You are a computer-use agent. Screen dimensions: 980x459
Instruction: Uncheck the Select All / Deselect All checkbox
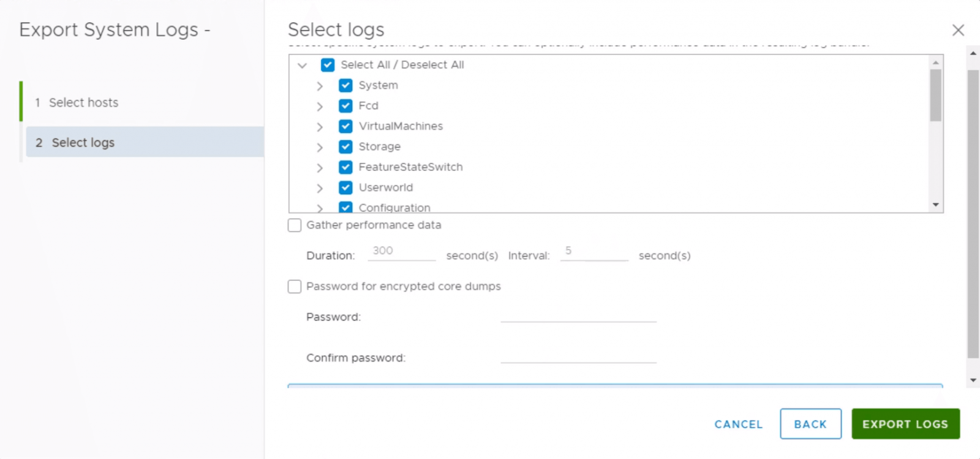[x=328, y=65]
